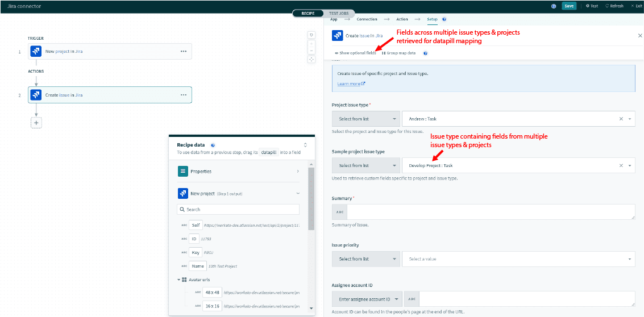The image size is (644, 317).
Task: Open Sample project issue type 'Select from list' dropdown
Action: pos(365,165)
